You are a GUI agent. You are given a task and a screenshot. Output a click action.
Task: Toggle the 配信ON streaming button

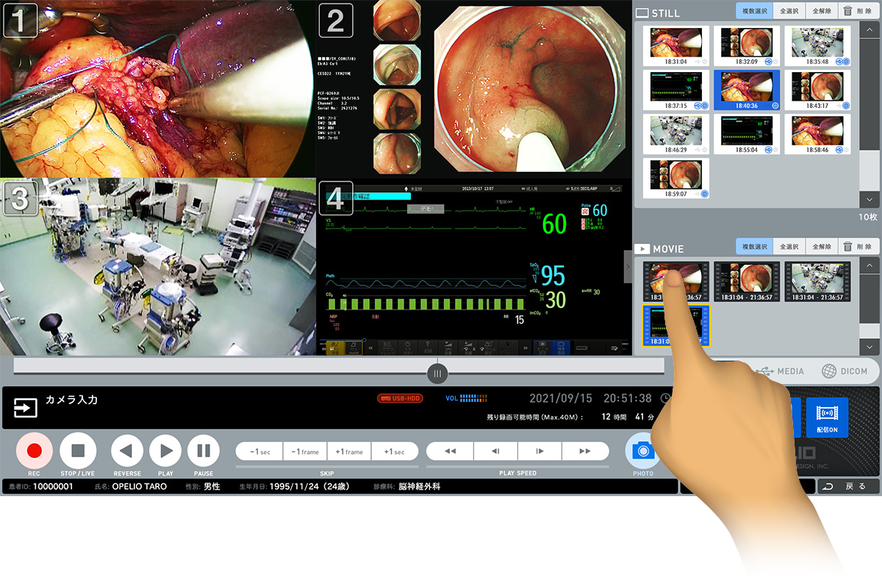point(827,417)
